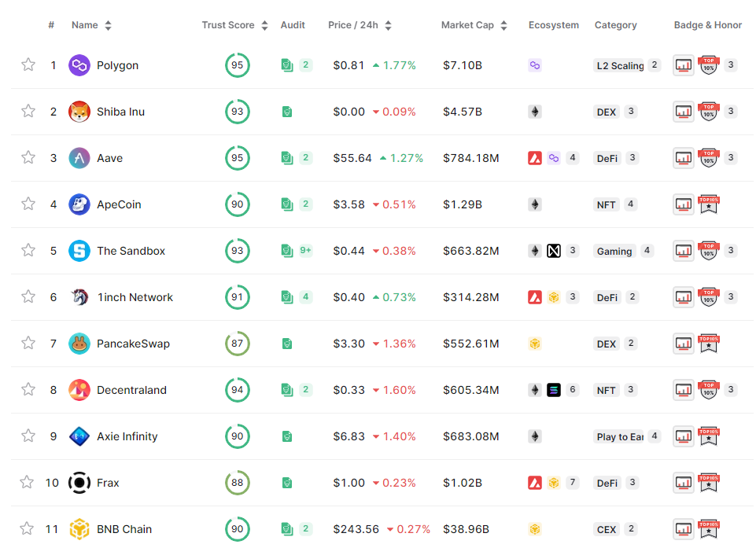Click the Axie Infinity logo icon
Viewport: 756px width, 548px height.
point(79,436)
